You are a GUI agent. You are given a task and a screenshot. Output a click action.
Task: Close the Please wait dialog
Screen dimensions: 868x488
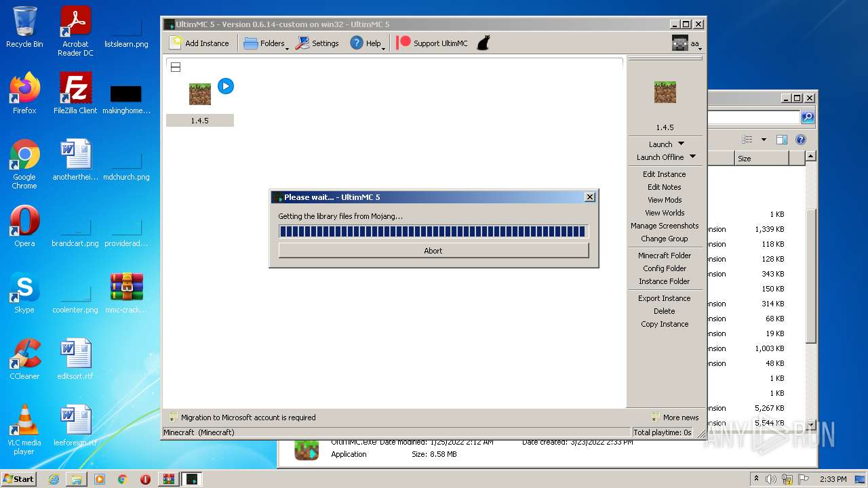[x=589, y=197]
